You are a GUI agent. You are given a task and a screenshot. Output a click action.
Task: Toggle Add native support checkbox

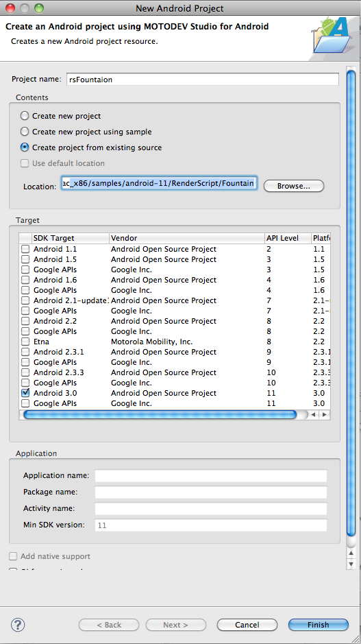(13, 556)
